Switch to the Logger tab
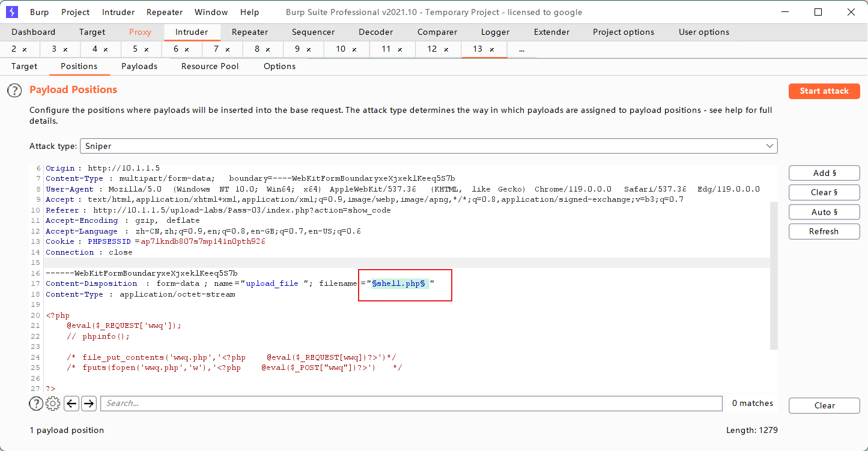Screen dimensions: 868x451 click(495, 32)
